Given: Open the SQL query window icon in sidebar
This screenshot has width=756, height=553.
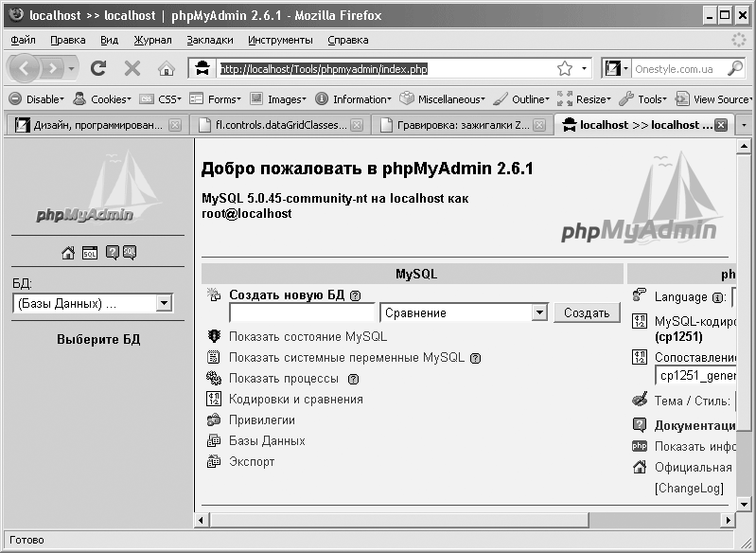Looking at the screenshot, I should (x=90, y=253).
